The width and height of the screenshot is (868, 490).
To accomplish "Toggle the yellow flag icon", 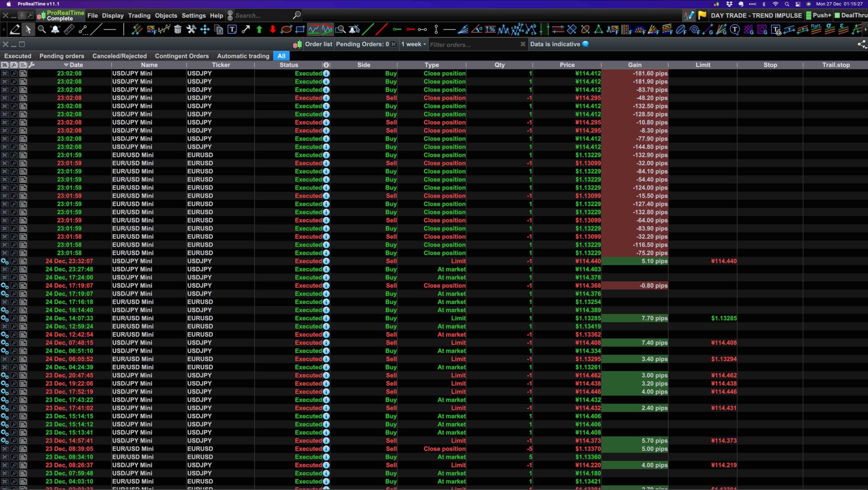I will 702,15.
